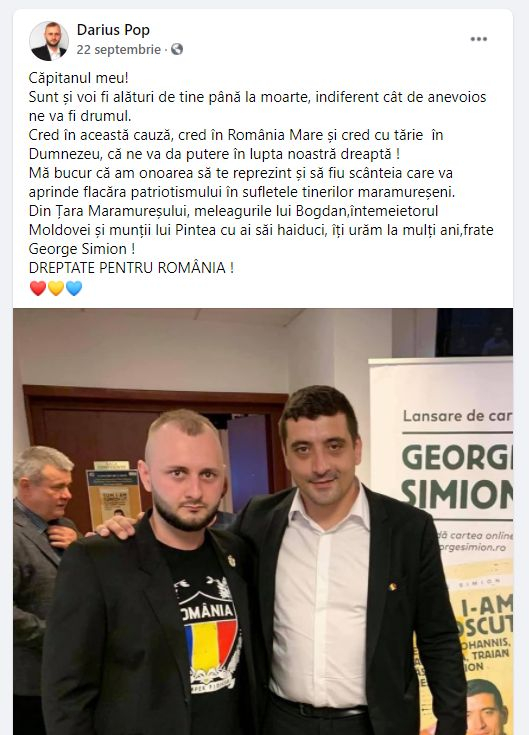Click the 'Căpitanul meu!' opening line

pyautogui.click(x=78, y=78)
